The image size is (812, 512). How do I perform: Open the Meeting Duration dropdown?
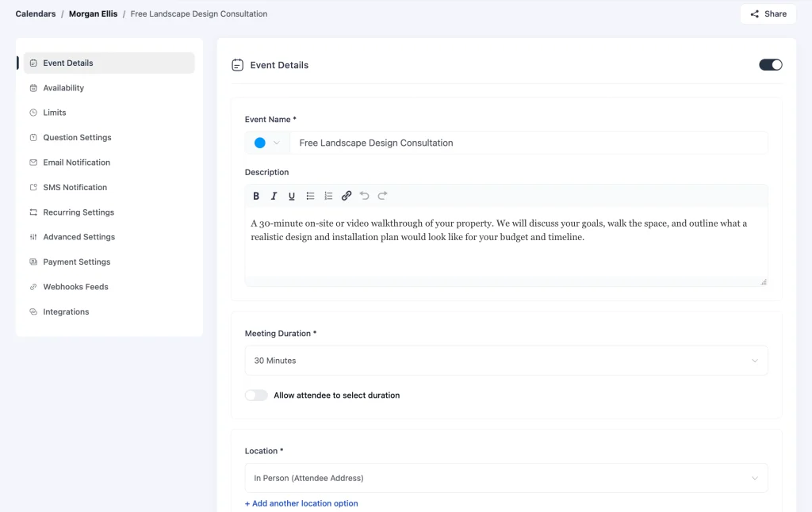click(x=506, y=361)
